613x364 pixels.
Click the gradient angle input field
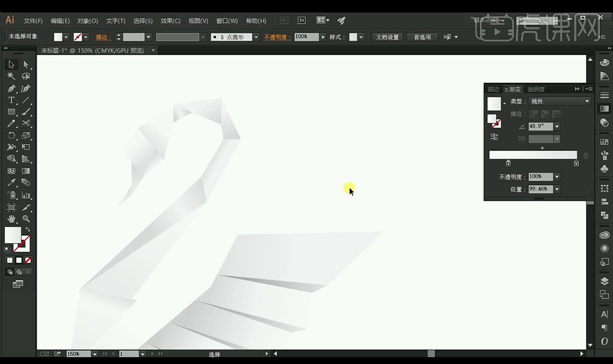point(541,126)
